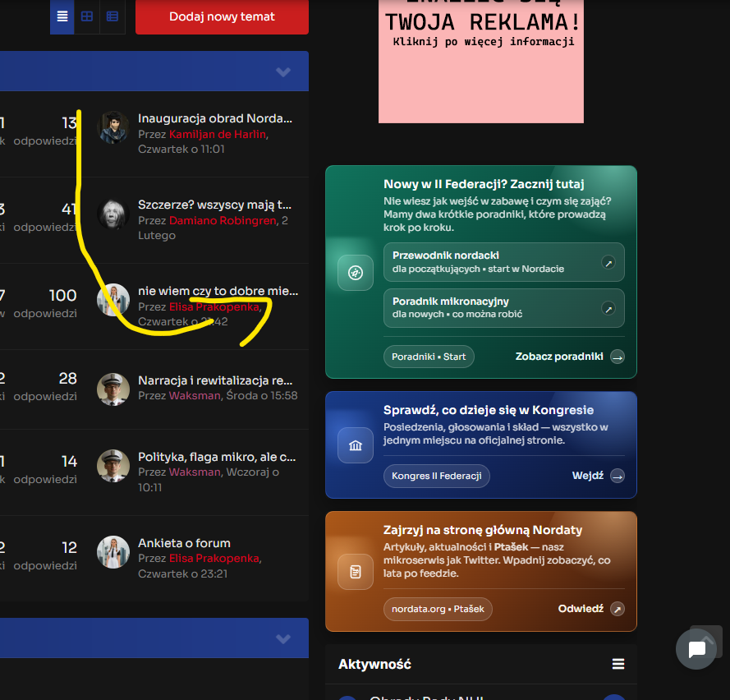Click the Kongres building icon
Viewport: 730px width, 700px height.
click(x=355, y=445)
